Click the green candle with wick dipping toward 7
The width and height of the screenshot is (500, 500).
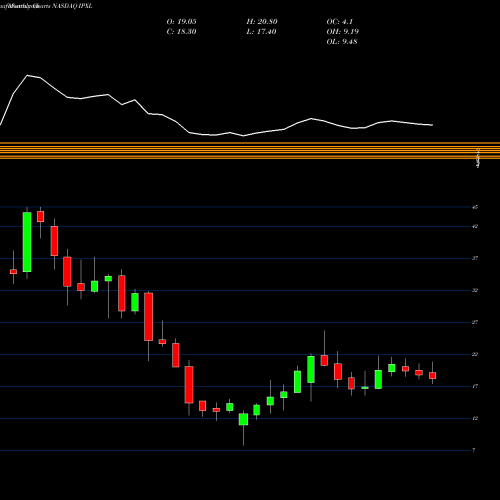pyautogui.click(x=243, y=419)
